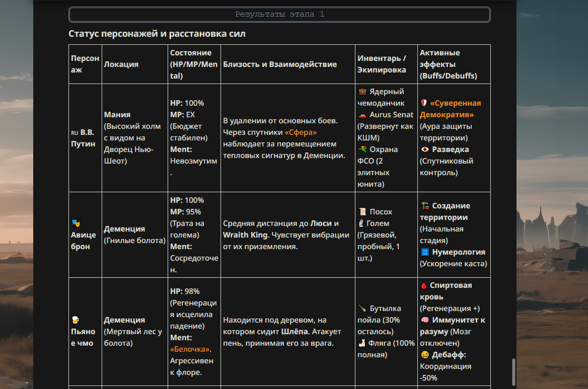Open the orange «Сфера» link

[301, 132]
